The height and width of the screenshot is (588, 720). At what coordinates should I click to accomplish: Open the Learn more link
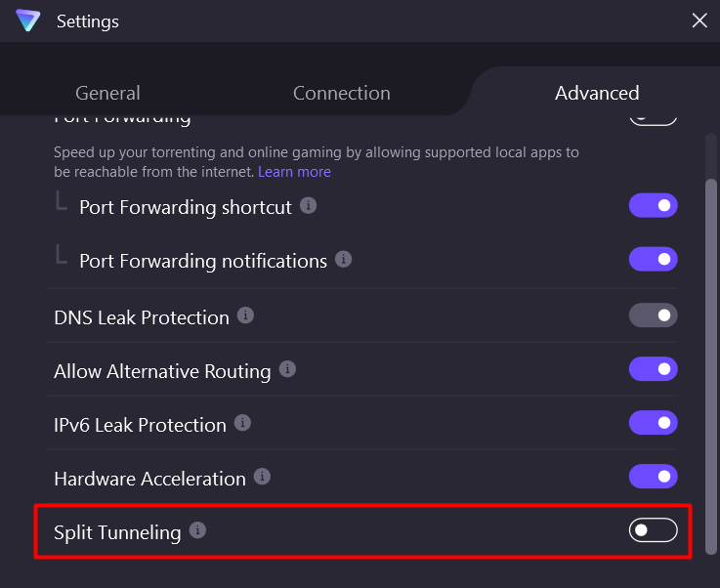(294, 172)
